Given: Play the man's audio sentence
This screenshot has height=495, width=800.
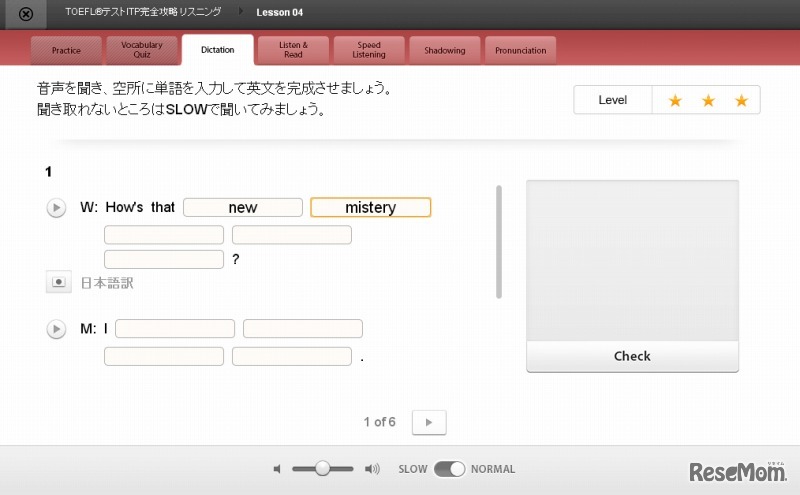Looking at the screenshot, I should tap(57, 328).
